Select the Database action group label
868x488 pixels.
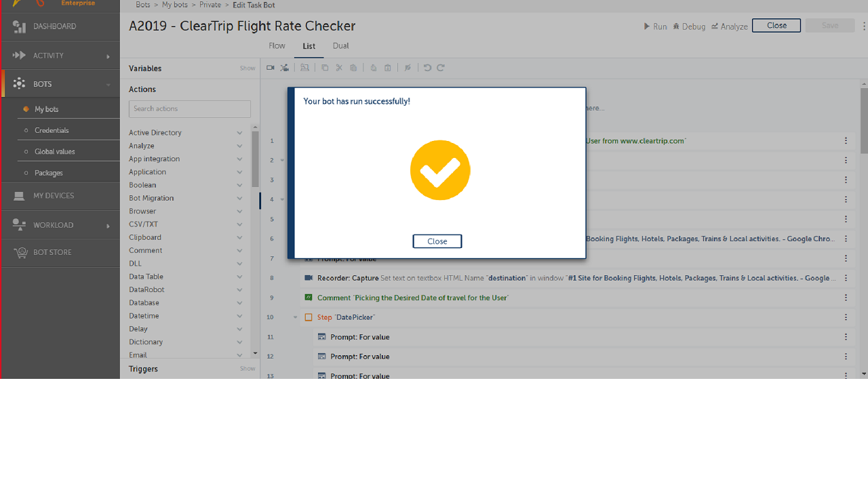[x=144, y=303]
